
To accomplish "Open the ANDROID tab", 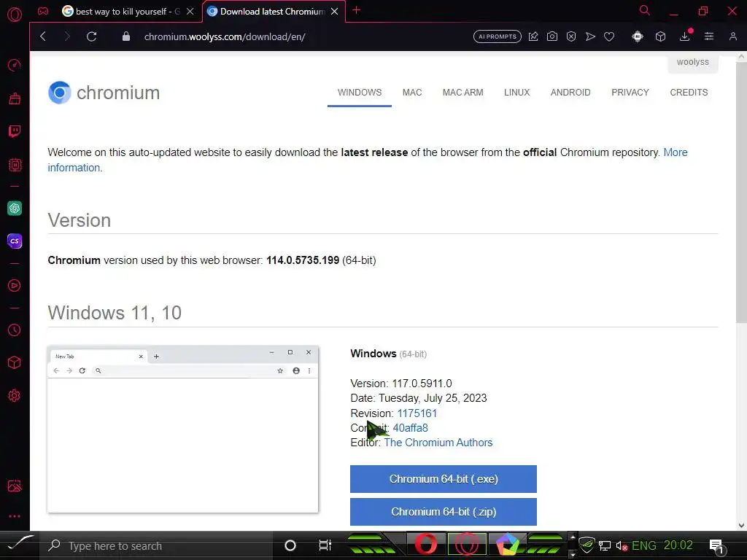I will [x=570, y=93].
